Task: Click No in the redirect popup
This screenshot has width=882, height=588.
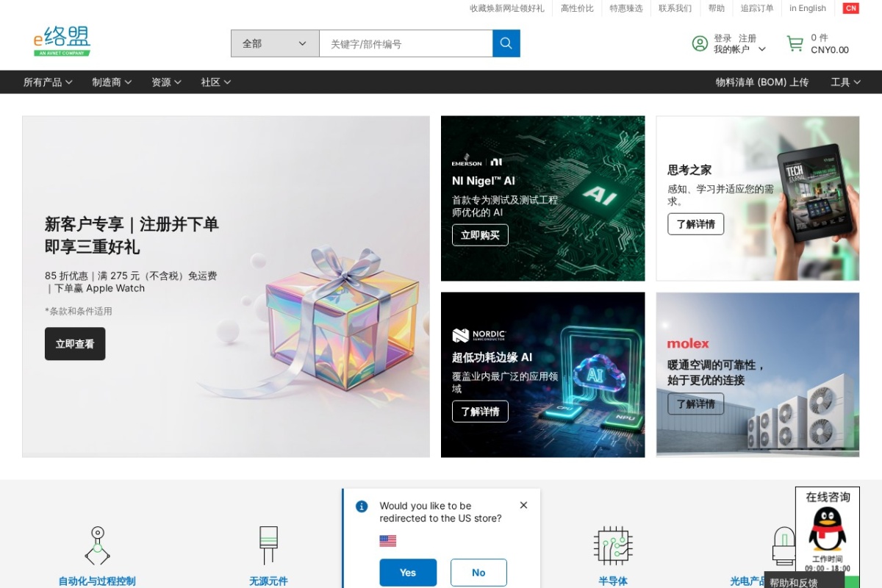Action: [x=478, y=573]
